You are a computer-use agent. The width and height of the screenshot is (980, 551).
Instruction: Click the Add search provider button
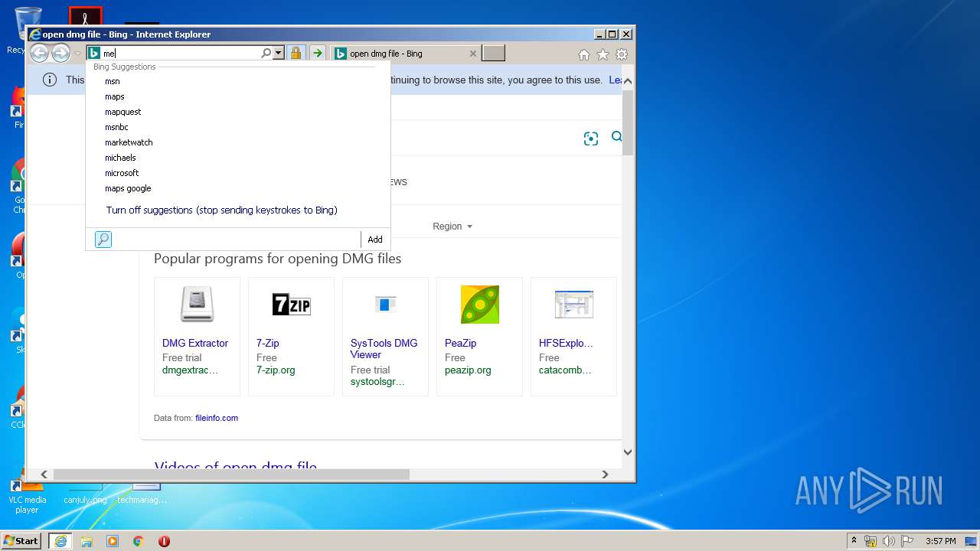(375, 240)
